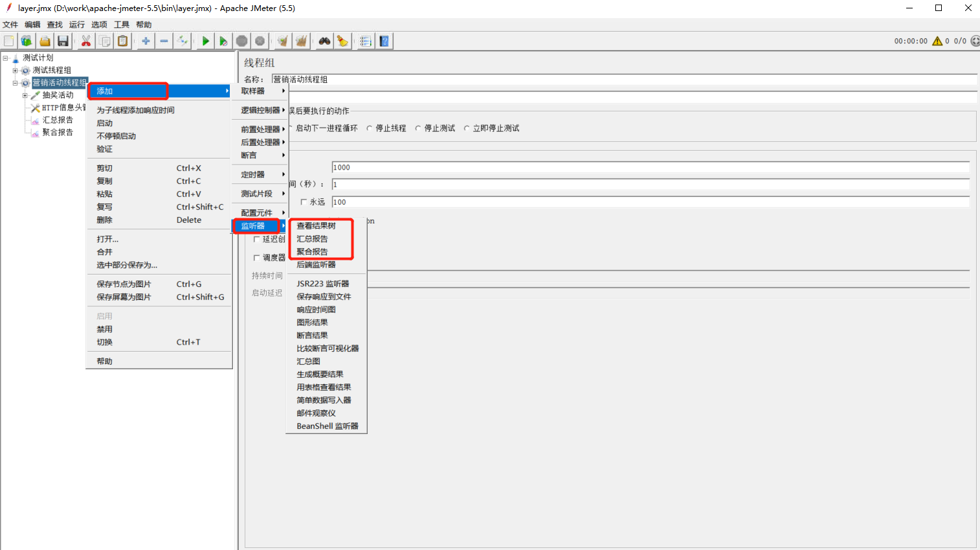Open Search with binoculars icon
Viewport: 980px width, 550px height.
point(324,41)
